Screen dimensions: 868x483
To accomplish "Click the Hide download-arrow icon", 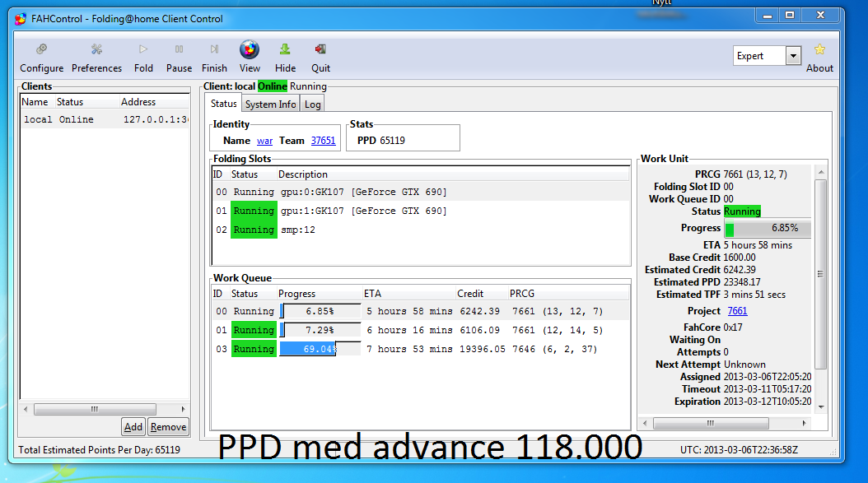I will pyautogui.click(x=285, y=49).
